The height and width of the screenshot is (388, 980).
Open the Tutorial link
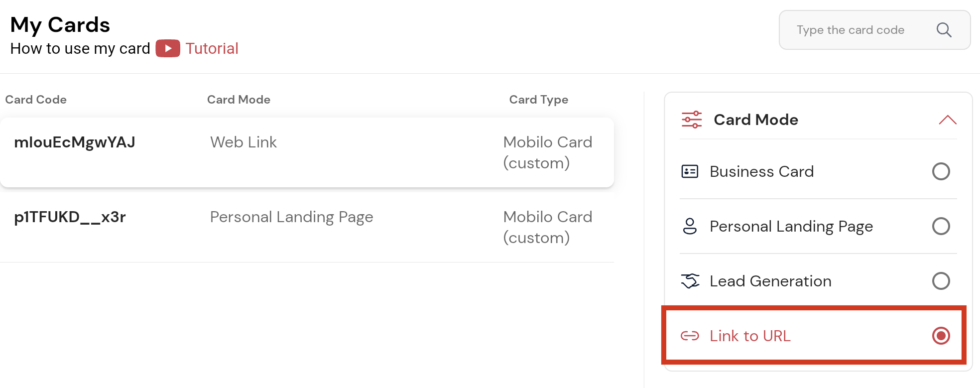click(212, 48)
